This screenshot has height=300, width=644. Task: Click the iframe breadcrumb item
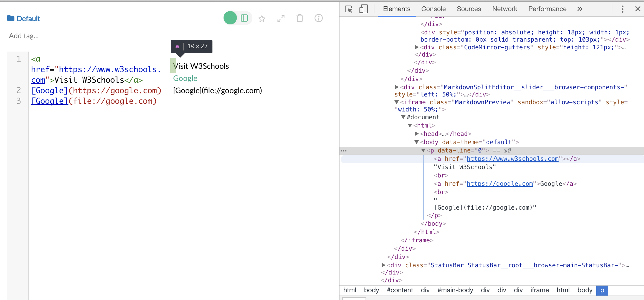(539, 290)
